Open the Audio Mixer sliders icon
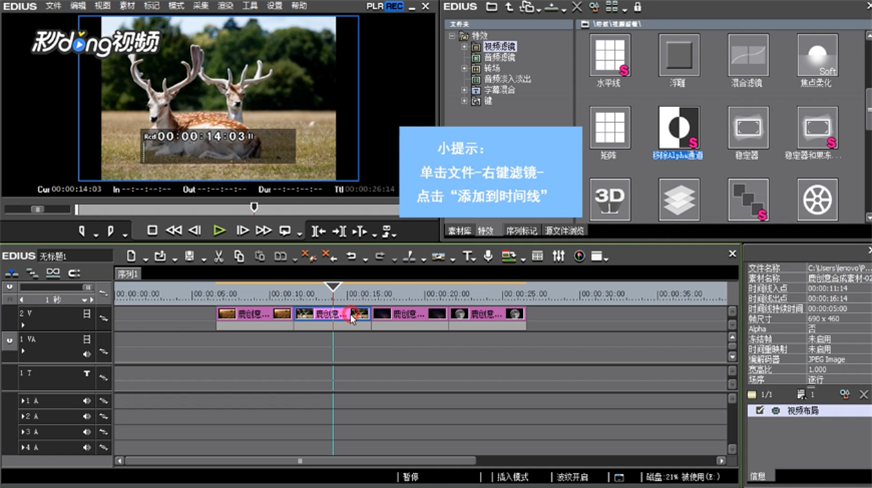This screenshot has height=488, width=872. click(558, 256)
